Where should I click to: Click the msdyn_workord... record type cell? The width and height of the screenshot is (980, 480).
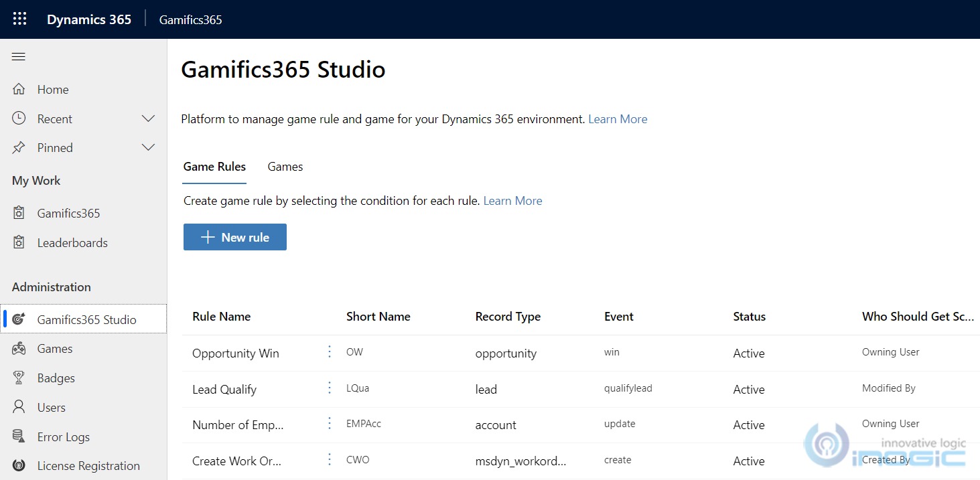click(x=520, y=461)
